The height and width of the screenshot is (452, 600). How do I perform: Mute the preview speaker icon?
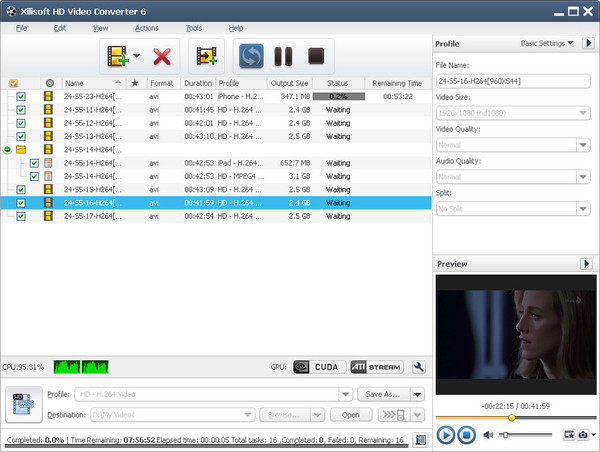(x=488, y=435)
